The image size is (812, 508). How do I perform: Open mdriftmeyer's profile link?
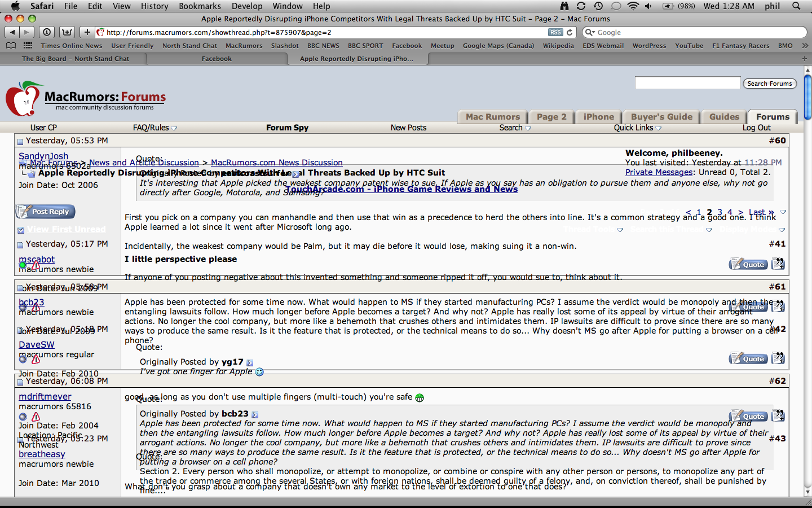point(45,396)
